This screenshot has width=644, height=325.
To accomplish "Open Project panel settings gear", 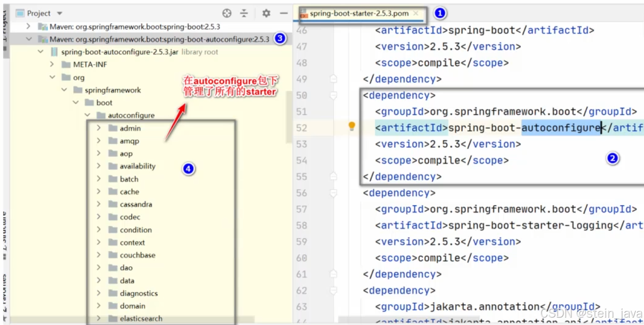I will pyautogui.click(x=266, y=13).
